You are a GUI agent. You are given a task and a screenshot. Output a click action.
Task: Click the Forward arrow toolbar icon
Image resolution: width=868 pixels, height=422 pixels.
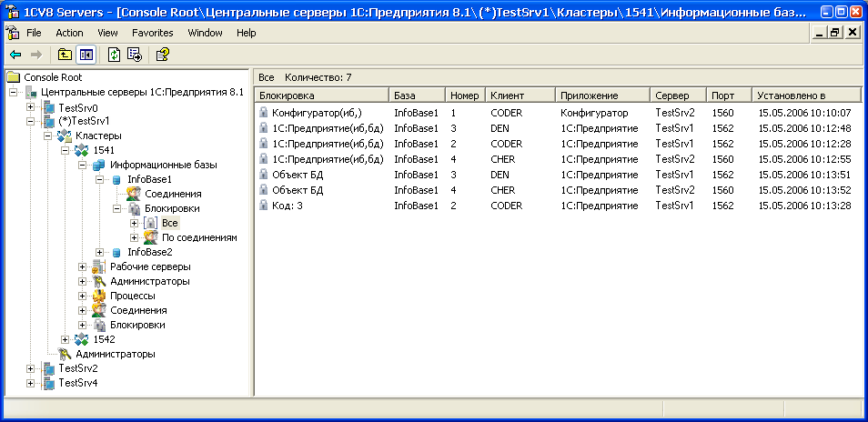[36, 55]
